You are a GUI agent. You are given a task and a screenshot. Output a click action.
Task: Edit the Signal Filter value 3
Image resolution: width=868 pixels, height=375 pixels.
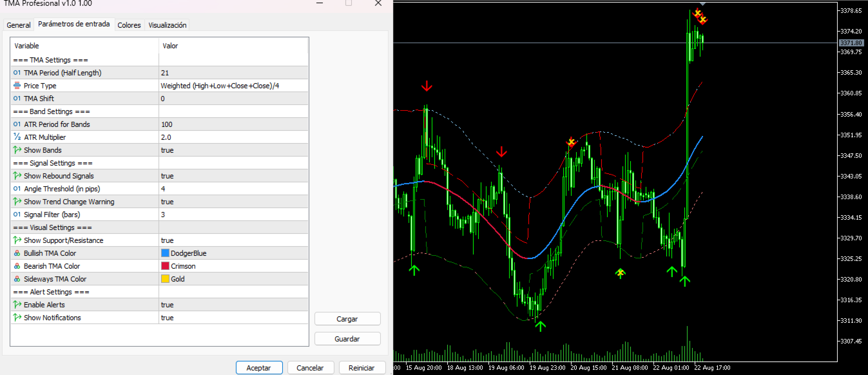coord(233,215)
